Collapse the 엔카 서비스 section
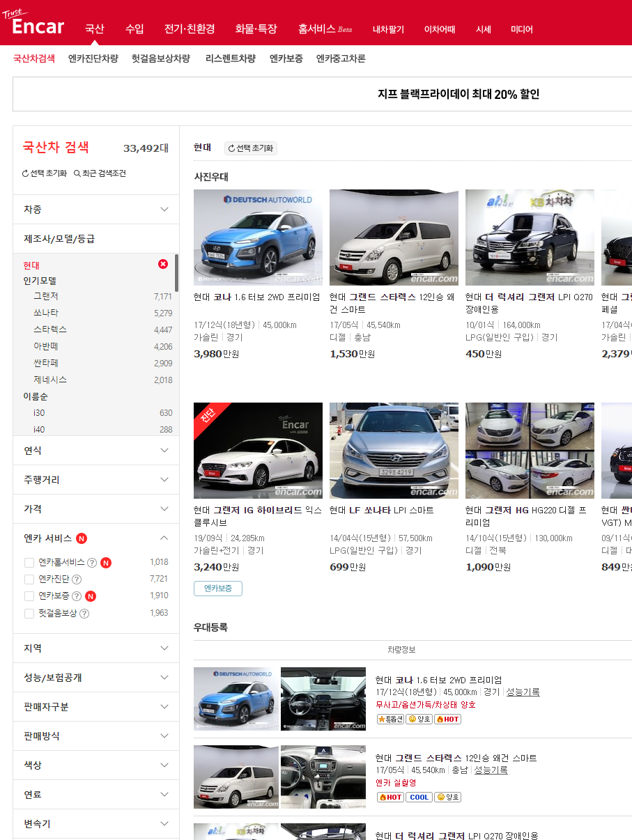The width and height of the screenshot is (632, 840). coord(164,538)
